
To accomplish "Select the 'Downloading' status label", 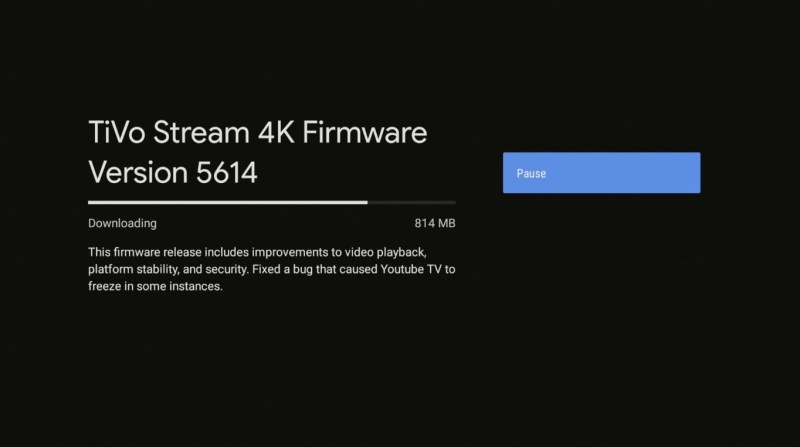I will [122, 224].
